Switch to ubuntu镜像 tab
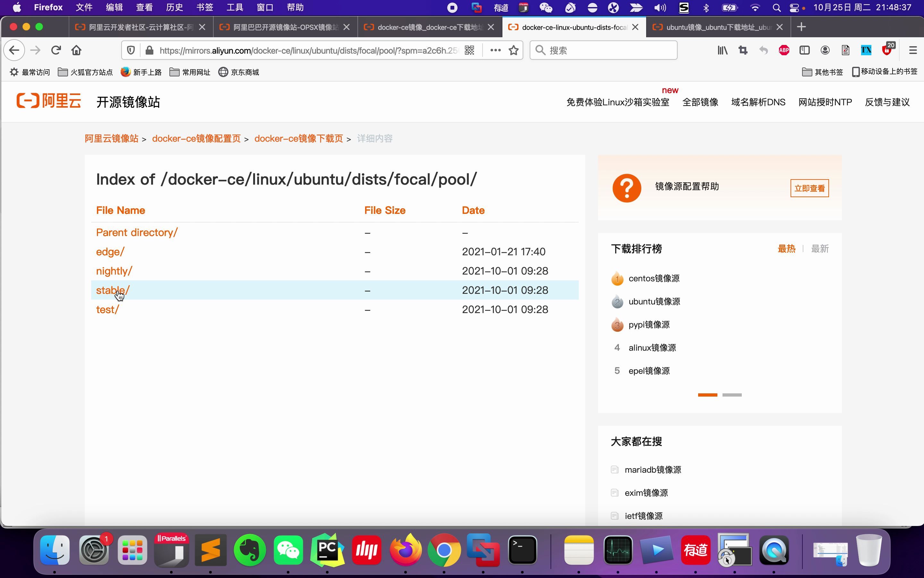 pyautogui.click(x=718, y=27)
